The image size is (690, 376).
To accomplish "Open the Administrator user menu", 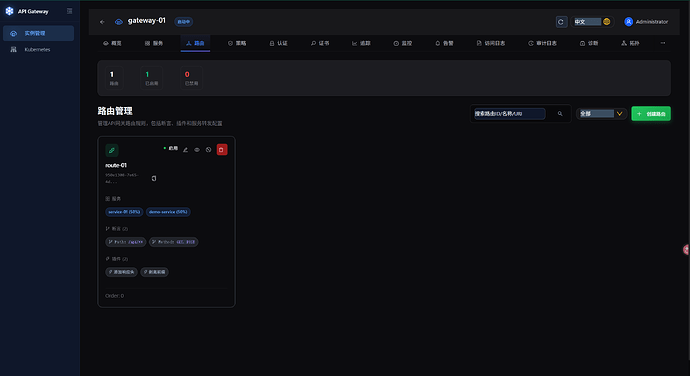I will pyautogui.click(x=646, y=22).
